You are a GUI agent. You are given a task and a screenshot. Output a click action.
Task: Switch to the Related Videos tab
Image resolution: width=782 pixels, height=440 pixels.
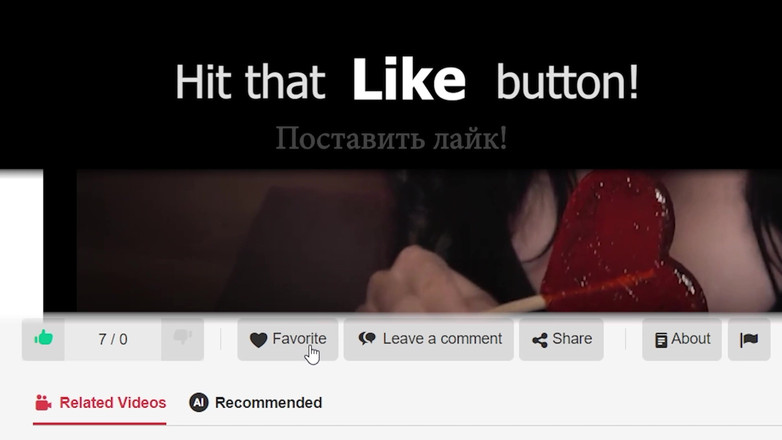coord(100,403)
